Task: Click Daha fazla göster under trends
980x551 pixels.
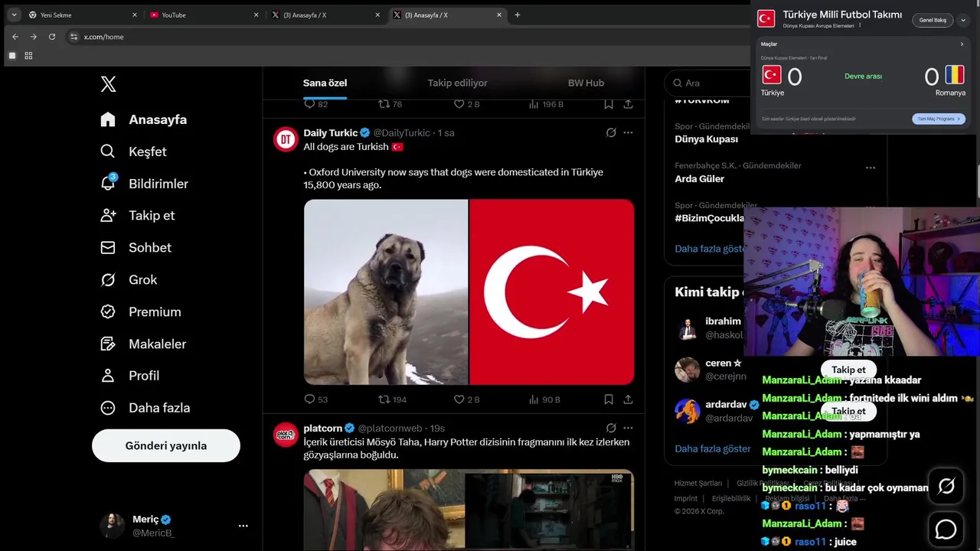Action: [710, 249]
